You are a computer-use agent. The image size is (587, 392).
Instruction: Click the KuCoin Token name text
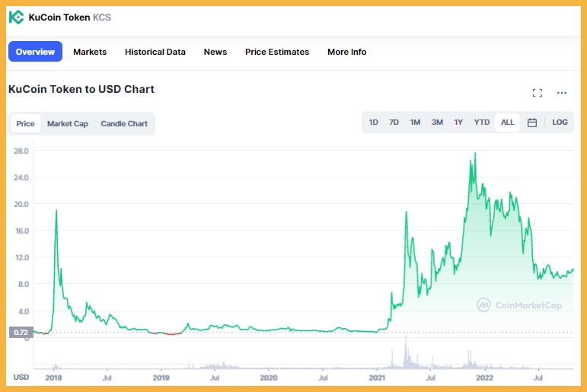click(x=59, y=18)
